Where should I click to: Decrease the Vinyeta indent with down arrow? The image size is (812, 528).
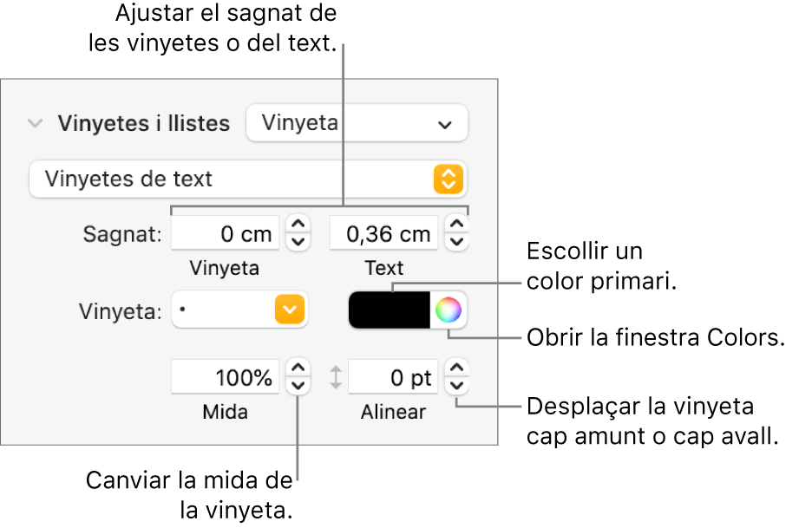click(298, 242)
